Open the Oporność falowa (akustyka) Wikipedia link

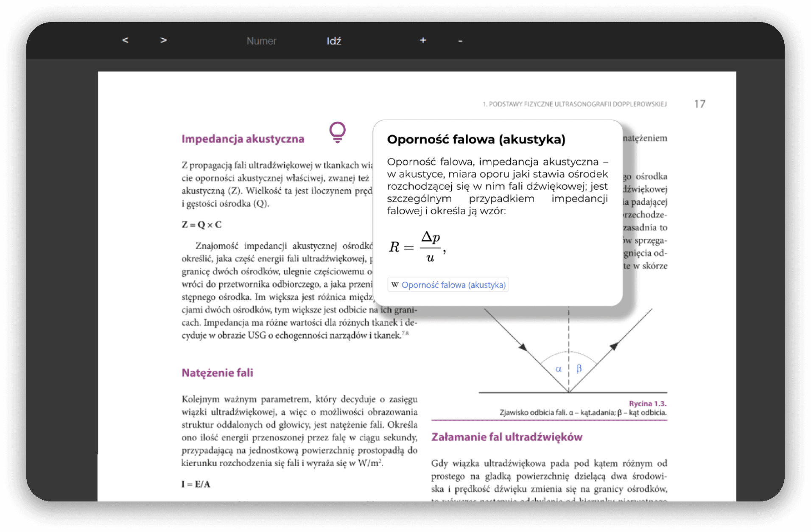(x=448, y=285)
